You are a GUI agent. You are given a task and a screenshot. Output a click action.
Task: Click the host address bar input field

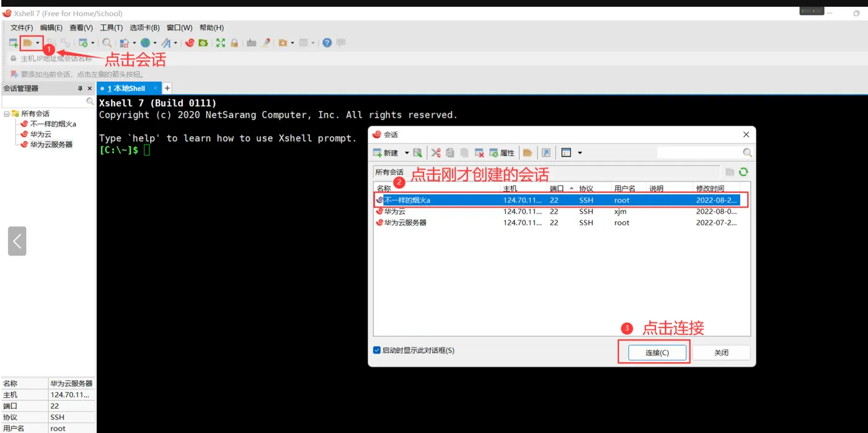(434, 58)
